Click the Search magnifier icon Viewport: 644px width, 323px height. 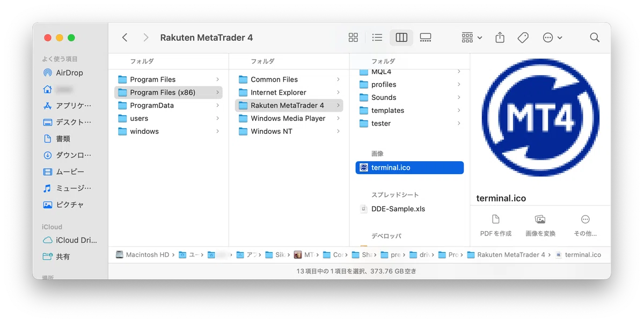(x=595, y=38)
